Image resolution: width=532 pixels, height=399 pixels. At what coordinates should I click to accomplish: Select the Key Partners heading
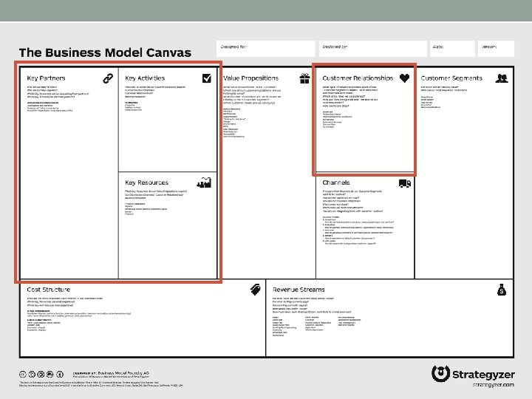(x=46, y=78)
